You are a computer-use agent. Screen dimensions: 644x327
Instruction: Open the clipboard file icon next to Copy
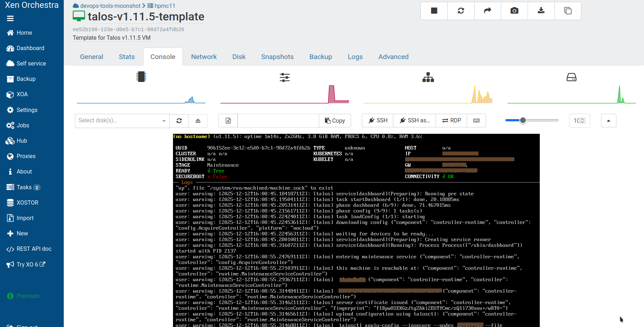point(228,121)
